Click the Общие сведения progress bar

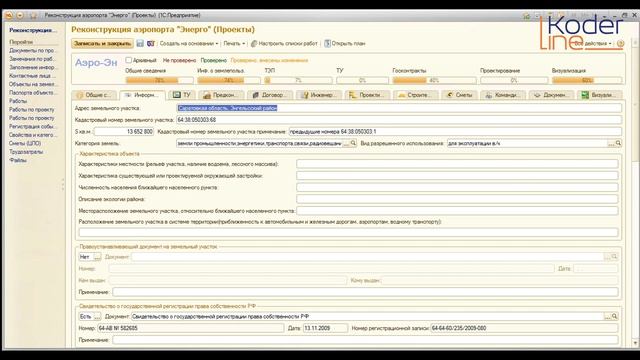[x=160, y=80]
